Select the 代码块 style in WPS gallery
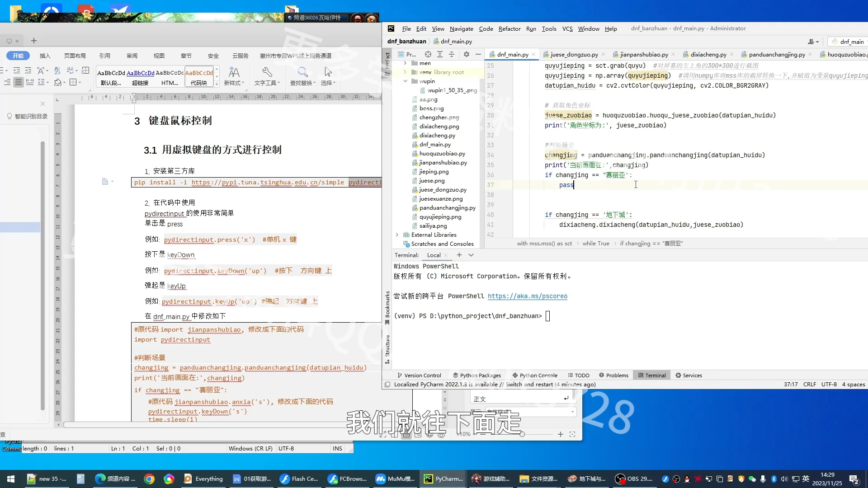The height and width of the screenshot is (488, 868). [199, 78]
